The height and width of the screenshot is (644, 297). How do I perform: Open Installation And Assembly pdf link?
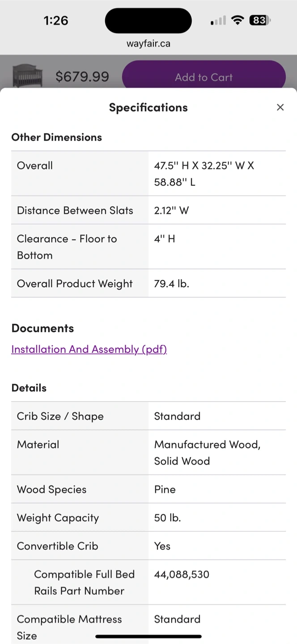(x=89, y=349)
